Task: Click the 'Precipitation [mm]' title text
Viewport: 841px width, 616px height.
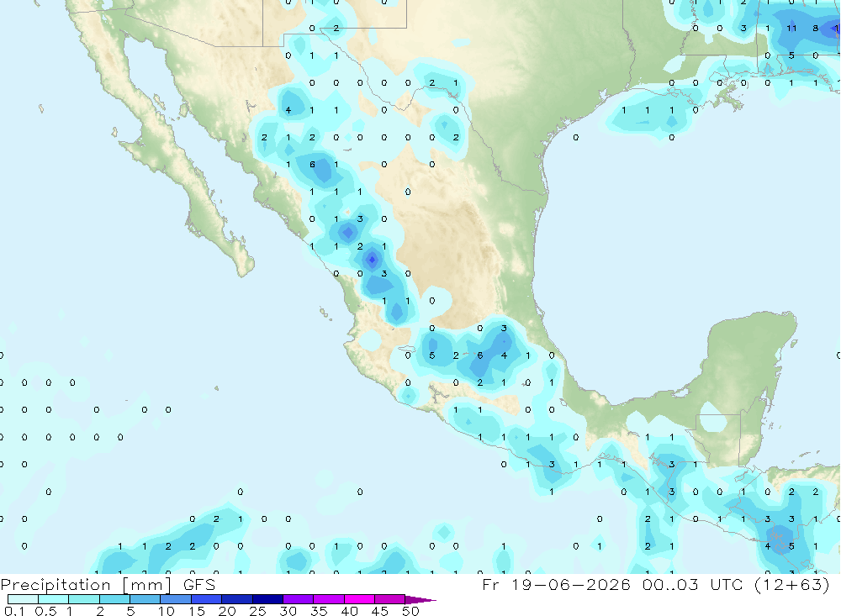Action: pos(86,585)
